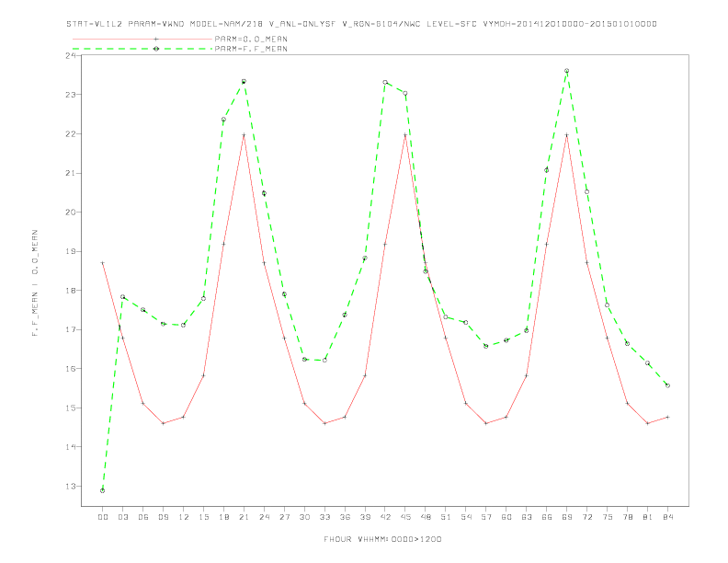
Task: Click the legend label PARM=F.F_MEAN
Action: (251, 49)
